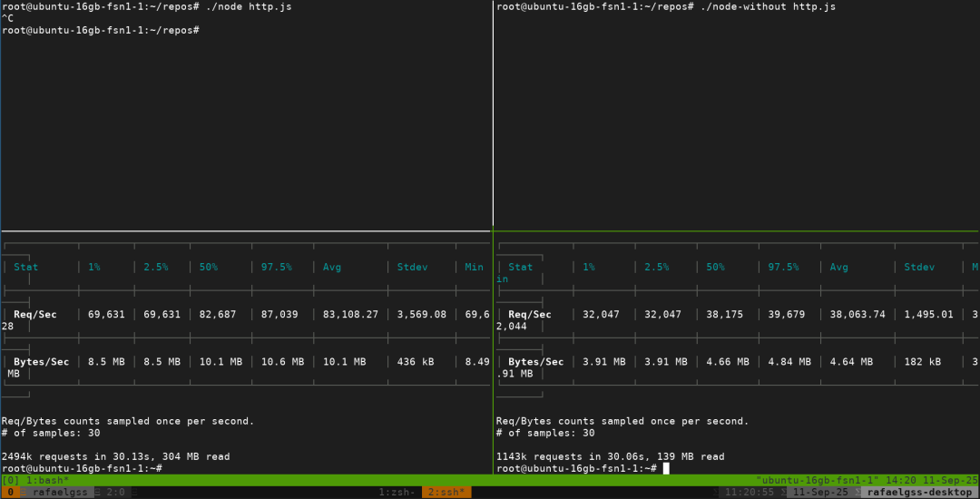Click the 2.5% column 8.5 MB value
This screenshot has width=980, height=499.
[x=162, y=362]
